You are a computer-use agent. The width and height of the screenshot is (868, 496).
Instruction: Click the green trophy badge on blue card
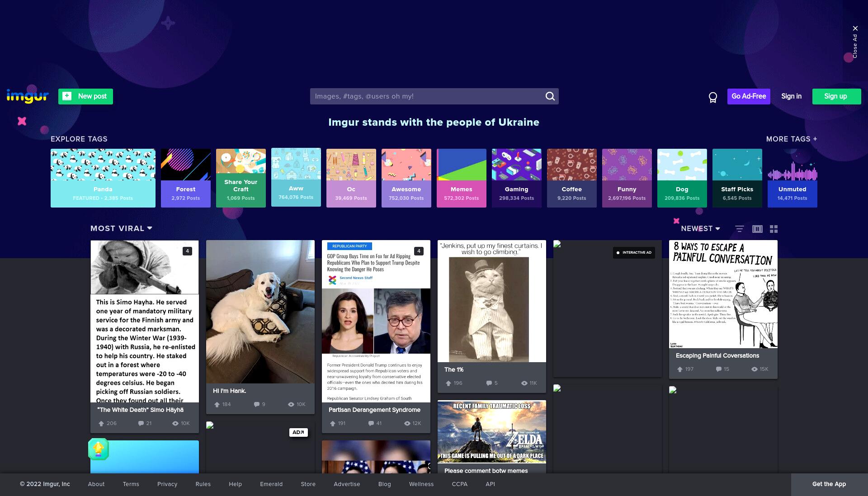pyautogui.click(x=99, y=449)
